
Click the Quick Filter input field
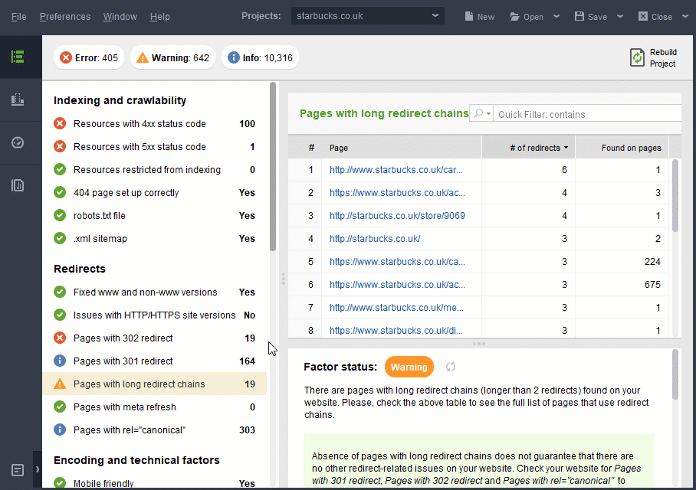(587, 114)
